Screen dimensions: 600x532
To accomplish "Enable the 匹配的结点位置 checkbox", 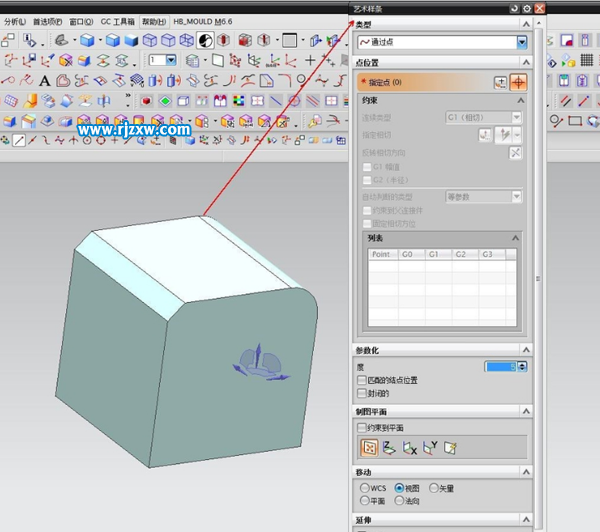I will 362,380.
